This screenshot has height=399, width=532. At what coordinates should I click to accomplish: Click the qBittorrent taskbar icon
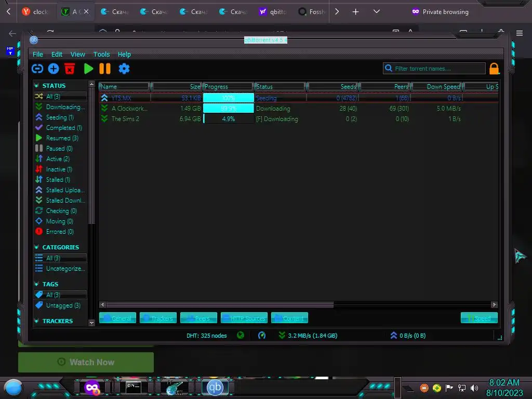tap(215, 387)
